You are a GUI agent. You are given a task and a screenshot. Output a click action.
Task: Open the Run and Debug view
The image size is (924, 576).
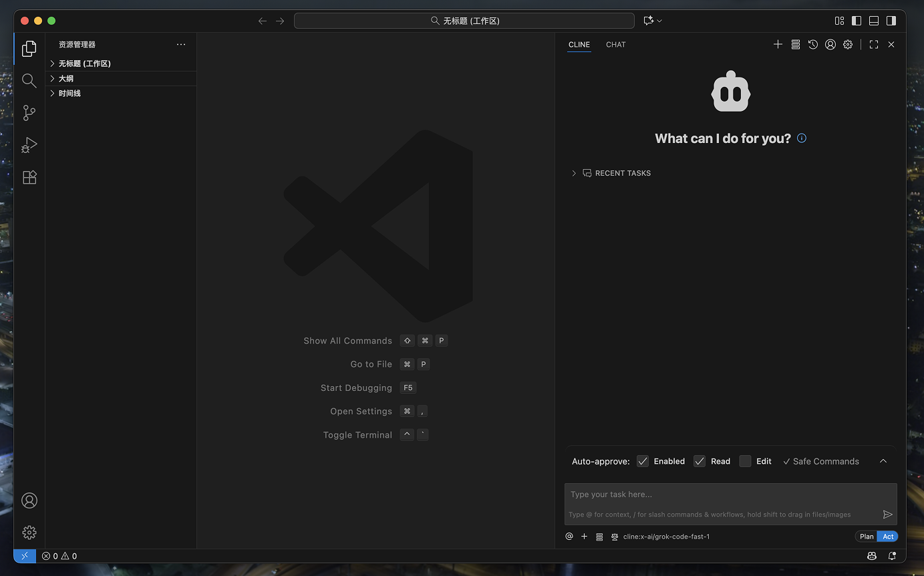click(x=29, y=145)
